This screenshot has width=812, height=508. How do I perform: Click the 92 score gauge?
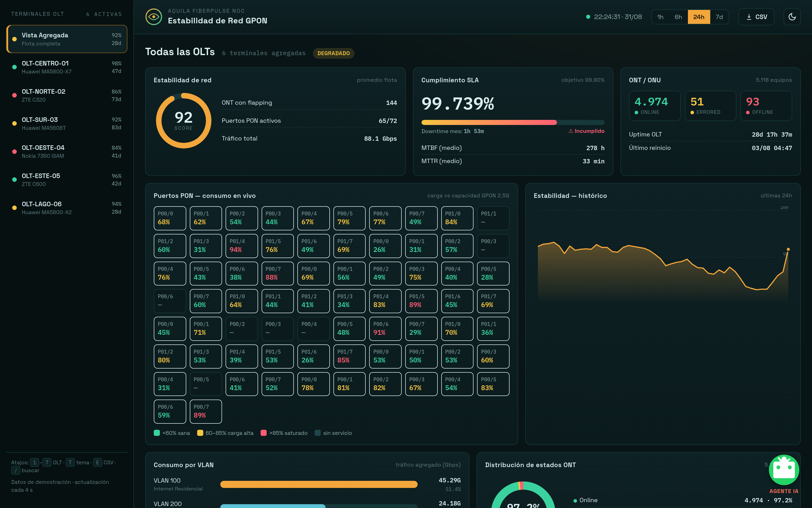(183, 121)
